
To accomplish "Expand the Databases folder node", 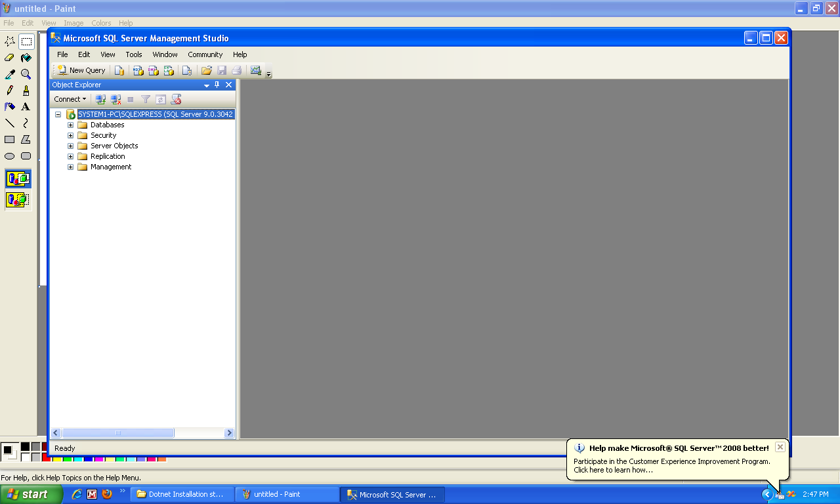I will [70, 125].
